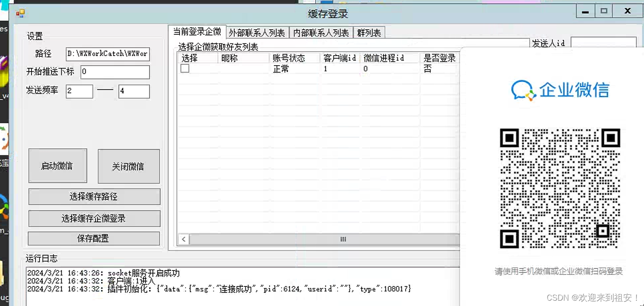Screen dimensions: 644x306
Task: Click the 发送频率 maximum field showing 4
Action: [x=134, y=91]
